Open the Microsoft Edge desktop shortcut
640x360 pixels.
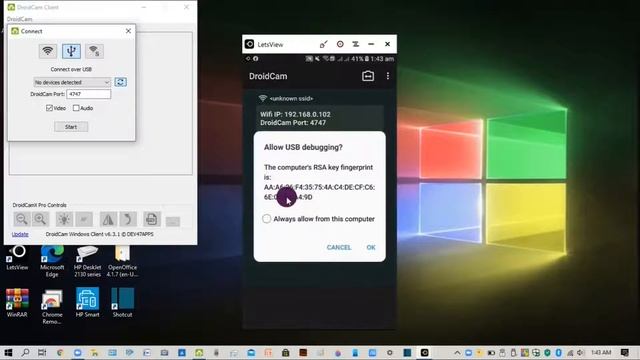(x=52, y=262)
